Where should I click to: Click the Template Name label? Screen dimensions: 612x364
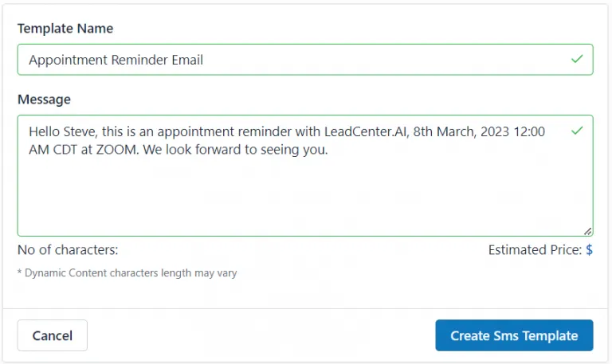(65, 29)
